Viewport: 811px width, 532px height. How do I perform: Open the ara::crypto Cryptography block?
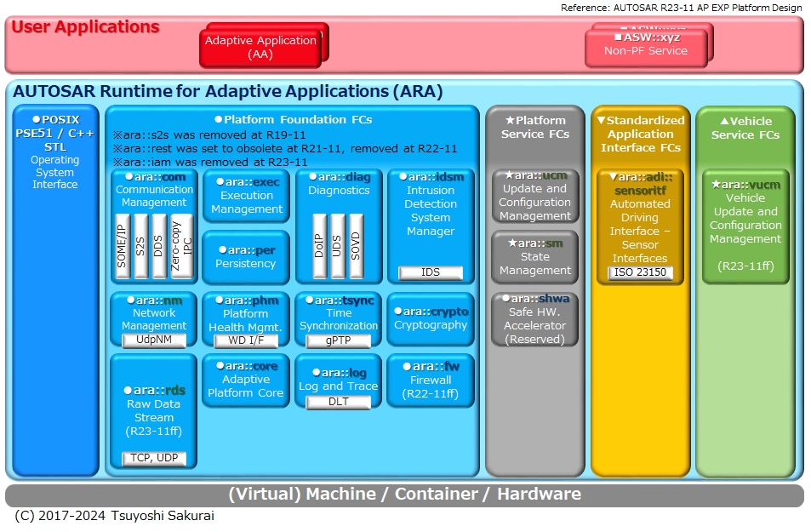[x=431, y=318]
